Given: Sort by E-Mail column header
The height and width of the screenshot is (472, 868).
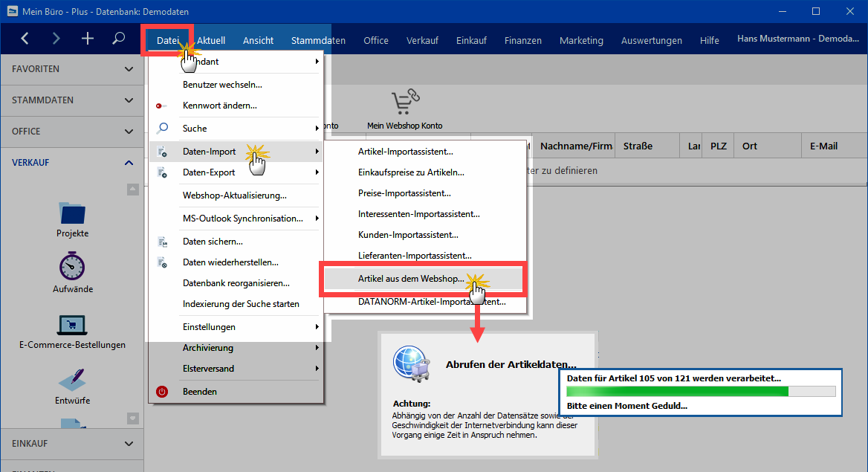Looking at the screenshot, I should click(835, 146).
